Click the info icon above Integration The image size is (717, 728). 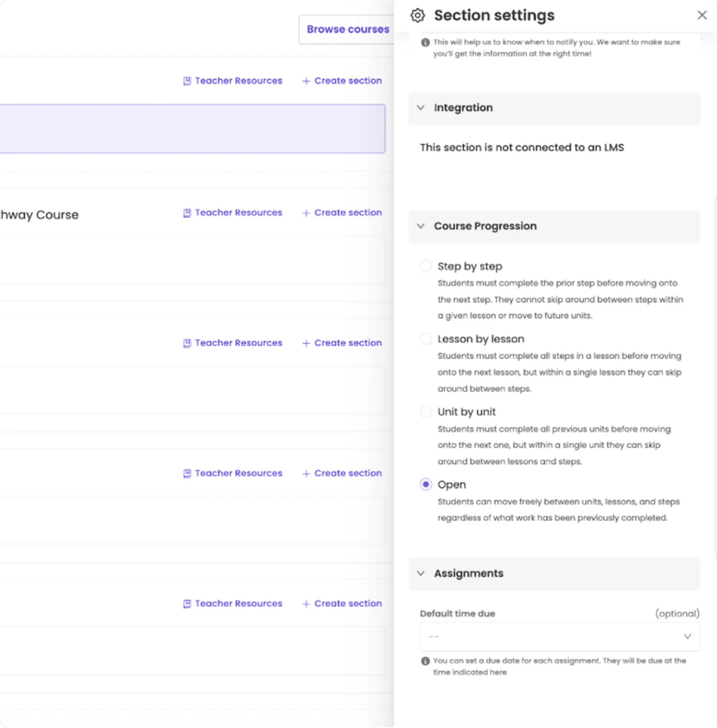425,42
